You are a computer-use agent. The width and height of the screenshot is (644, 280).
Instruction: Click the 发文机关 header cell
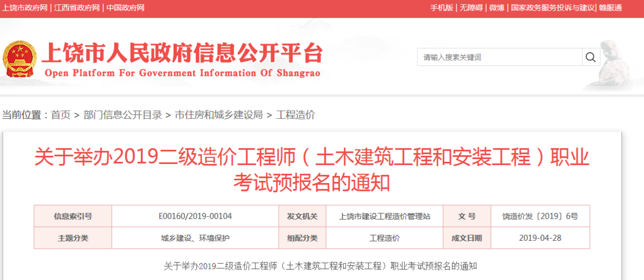pos(302,216)
